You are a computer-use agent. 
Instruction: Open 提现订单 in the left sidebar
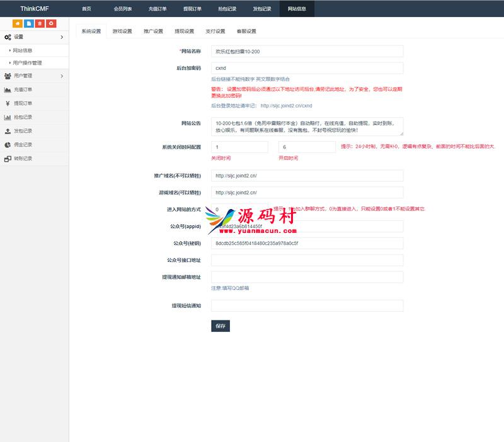click(x=23, y=103)
